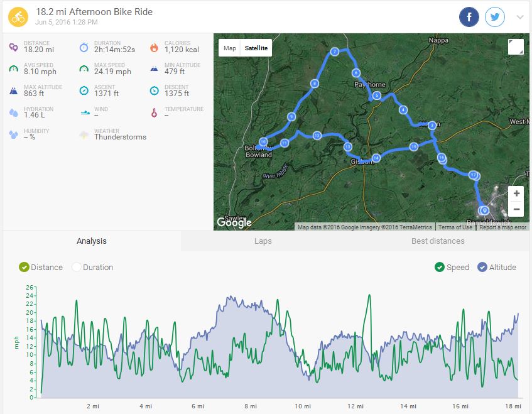Click Report a map error link
The width and height of the screenshot is (532, 414).
pos(503,227)
